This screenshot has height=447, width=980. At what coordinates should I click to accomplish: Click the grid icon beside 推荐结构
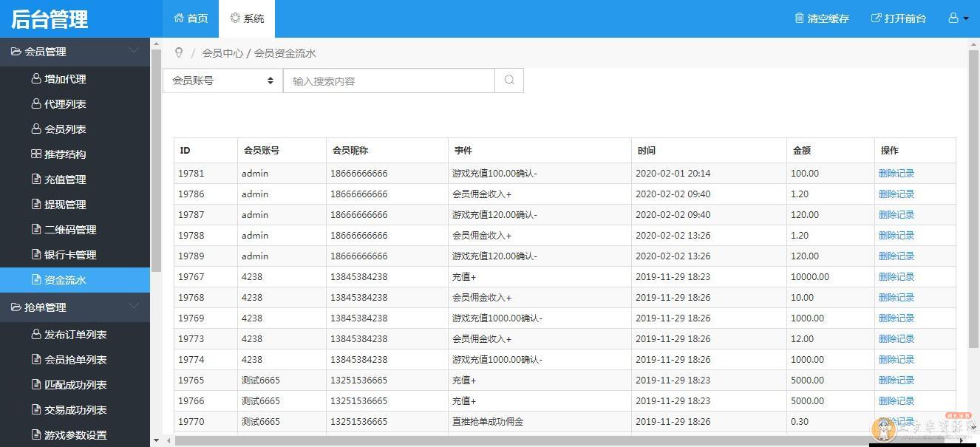38,154
